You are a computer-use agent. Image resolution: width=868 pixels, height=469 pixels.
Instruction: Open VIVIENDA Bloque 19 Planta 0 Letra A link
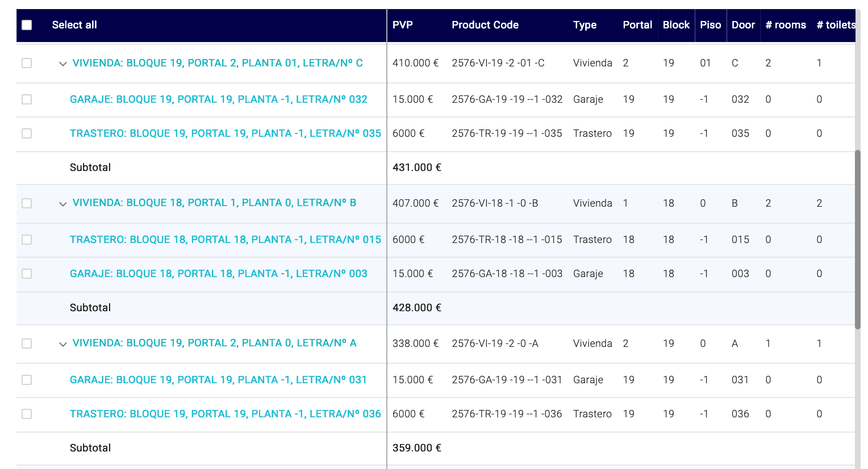click(x=215, y=343)
